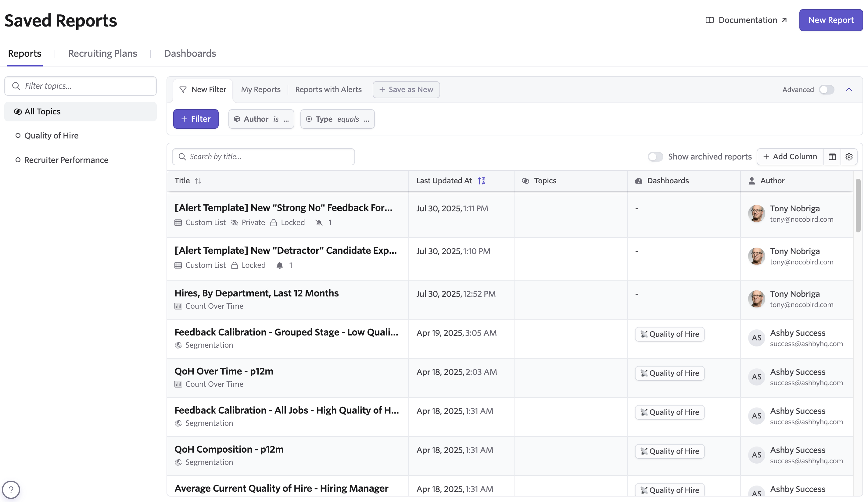
Task: Toggle the Advanced switch
Action: [x=826, y=90]
